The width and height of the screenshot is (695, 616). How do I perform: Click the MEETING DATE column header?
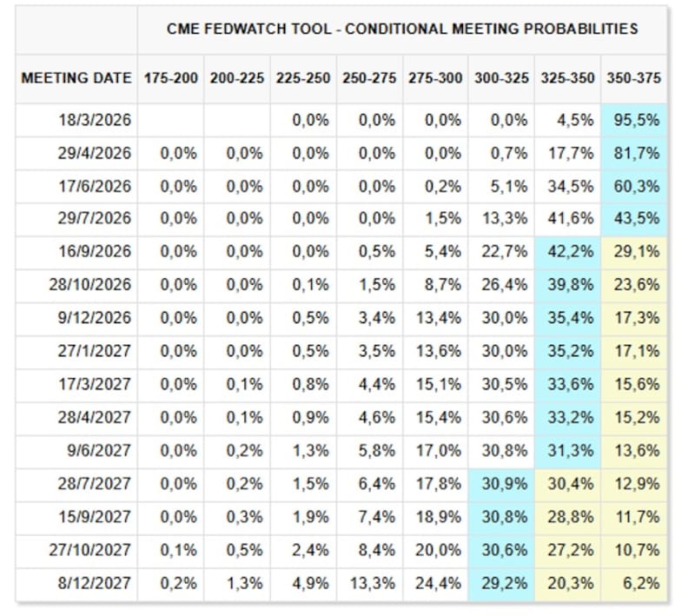pos(76,78)
